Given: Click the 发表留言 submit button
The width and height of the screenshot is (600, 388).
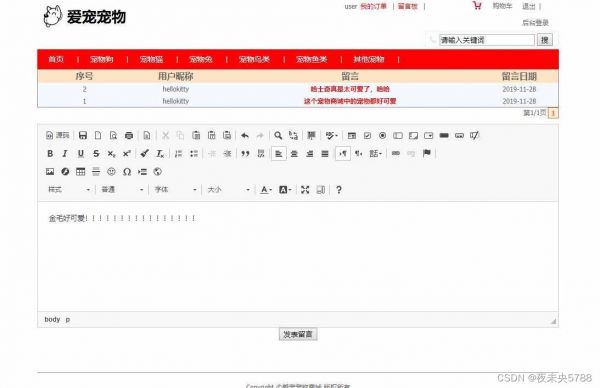Looking at the screenshot, I should pos(298,334).
